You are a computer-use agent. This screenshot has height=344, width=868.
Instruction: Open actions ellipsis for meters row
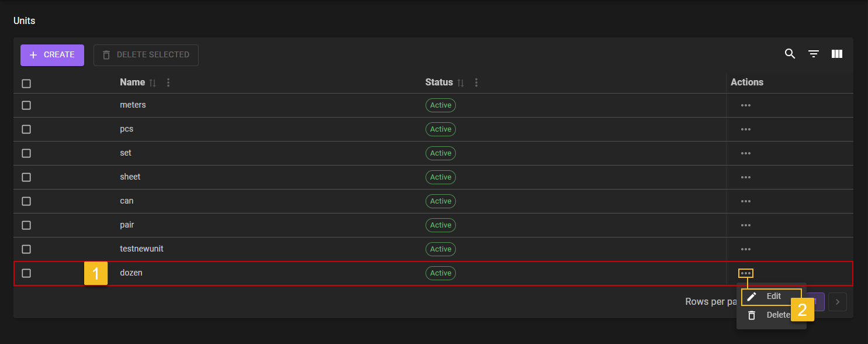745,105
